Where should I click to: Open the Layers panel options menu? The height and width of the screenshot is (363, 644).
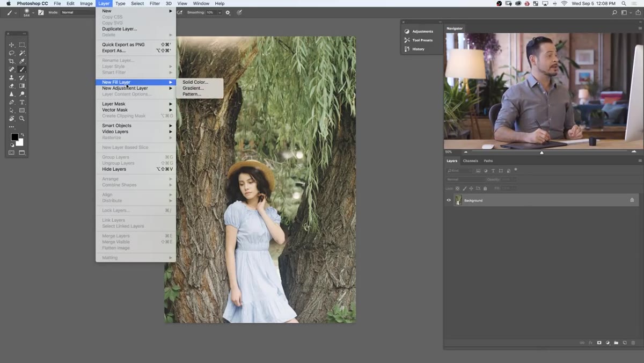pos(640,161)
